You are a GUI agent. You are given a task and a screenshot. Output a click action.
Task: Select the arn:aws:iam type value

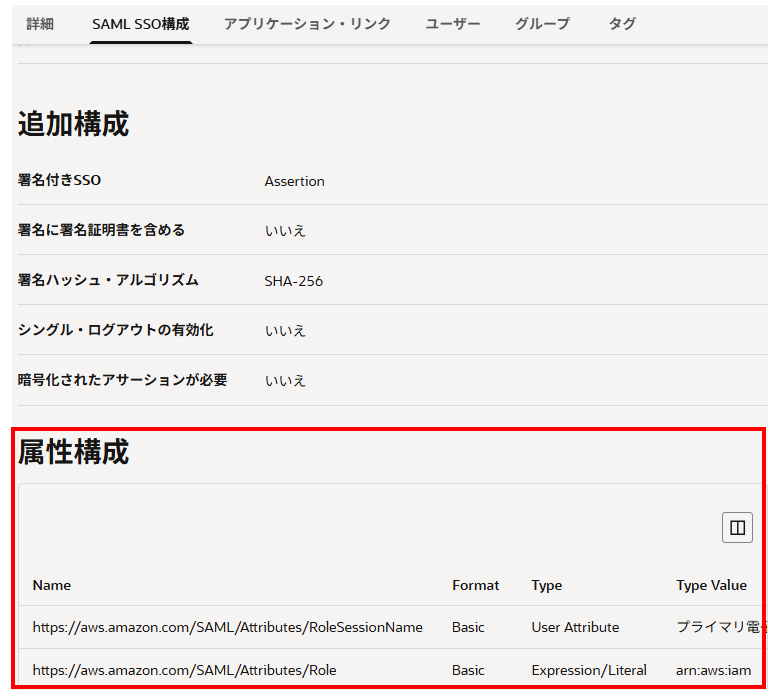(713, 670)
